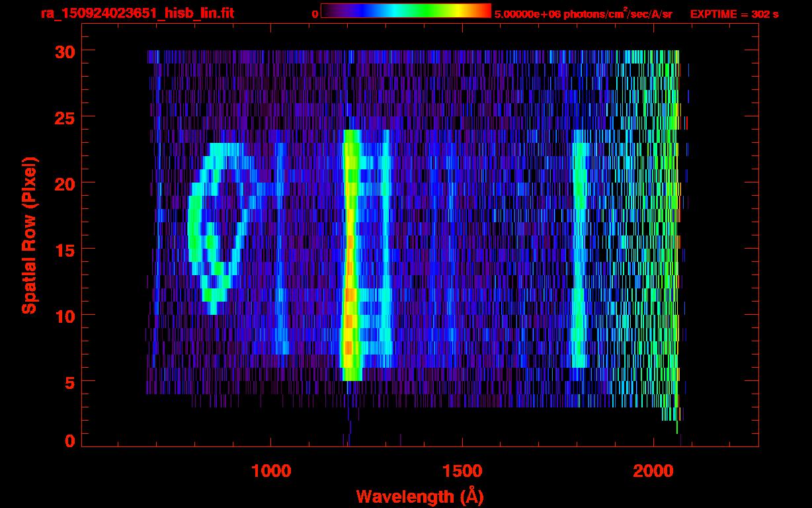812x508 pixels.
Task: Click the cyan emission line near 1800 Å
Action: pyautogui.click(x=580, y=249)
